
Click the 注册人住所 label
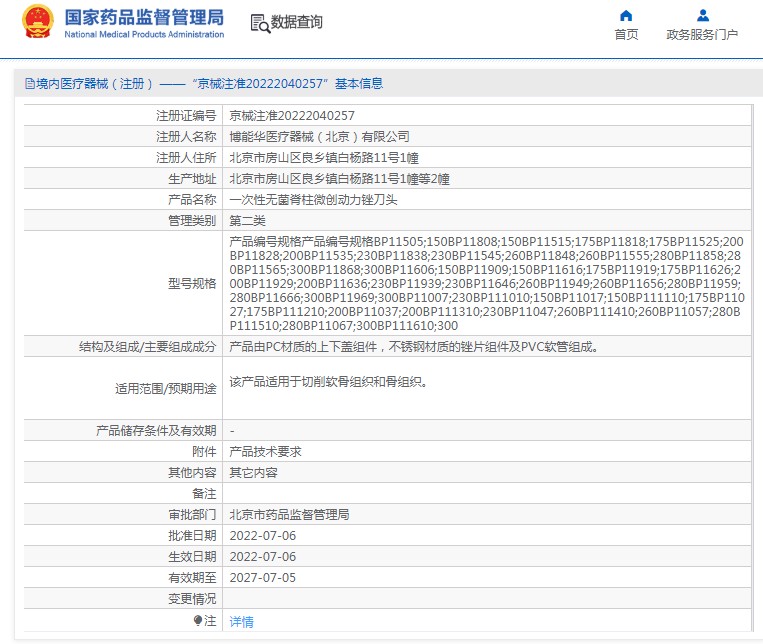[186, 158]
